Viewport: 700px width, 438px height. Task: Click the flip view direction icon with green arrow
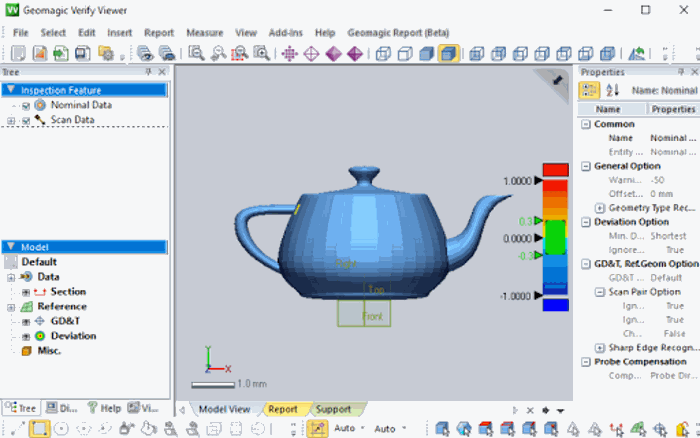click(637, 54)
